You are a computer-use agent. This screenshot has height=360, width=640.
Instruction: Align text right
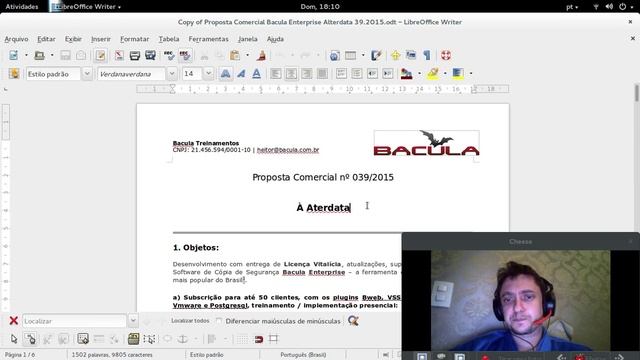tap(307, 73)
